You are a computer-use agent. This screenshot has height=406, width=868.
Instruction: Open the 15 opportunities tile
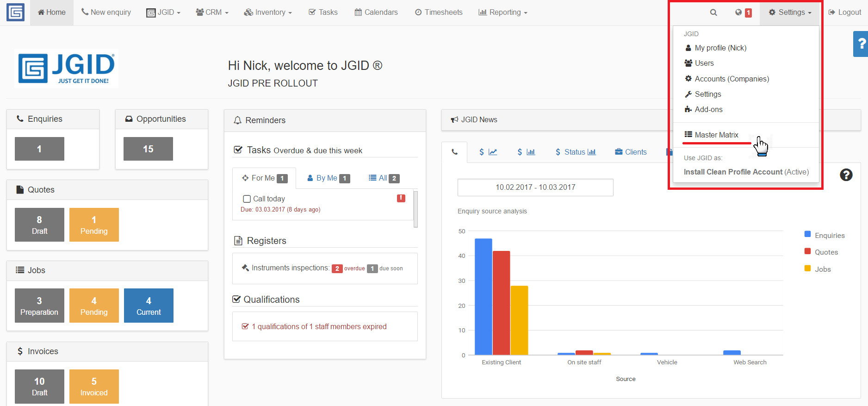pyautogui.click(x=148, y=149)
